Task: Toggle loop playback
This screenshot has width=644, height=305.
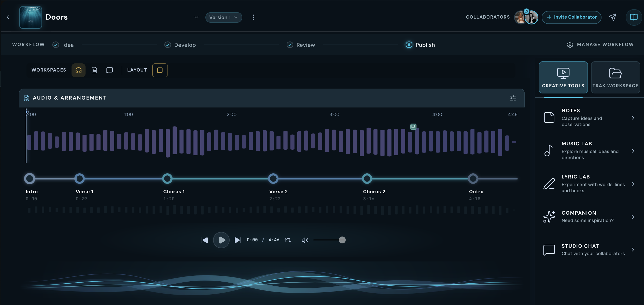Action: click(288, 240)
